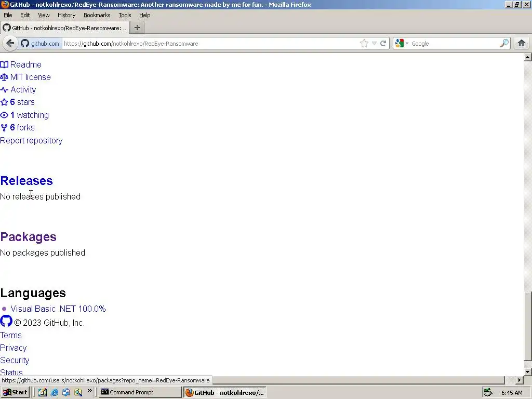
Task: Click the vertical scrollbar thumb
Action: click(528, 326)
